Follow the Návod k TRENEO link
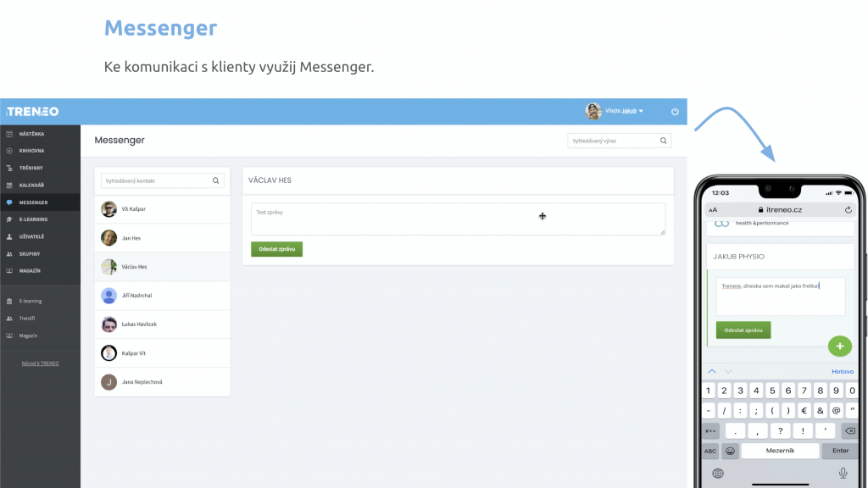The width and height of the screenshot is (868, 488). pyautogui.click(x=40, y=363)
